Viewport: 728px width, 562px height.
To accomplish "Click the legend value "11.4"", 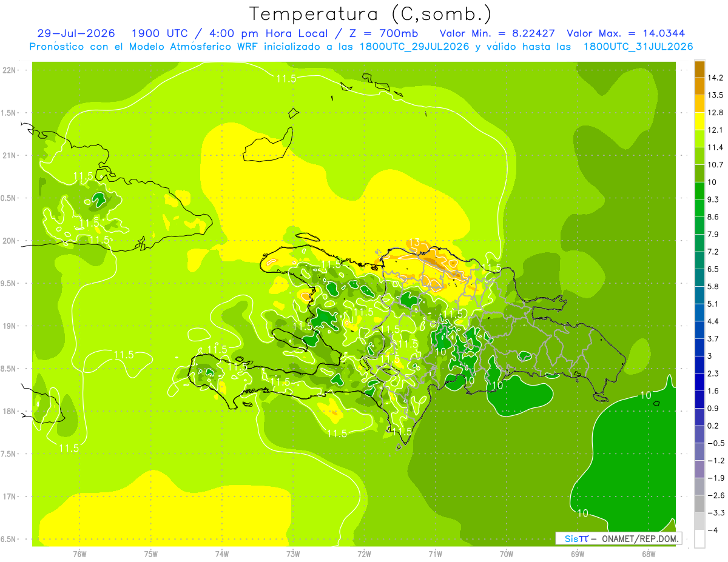I will [x=716, y=147].
